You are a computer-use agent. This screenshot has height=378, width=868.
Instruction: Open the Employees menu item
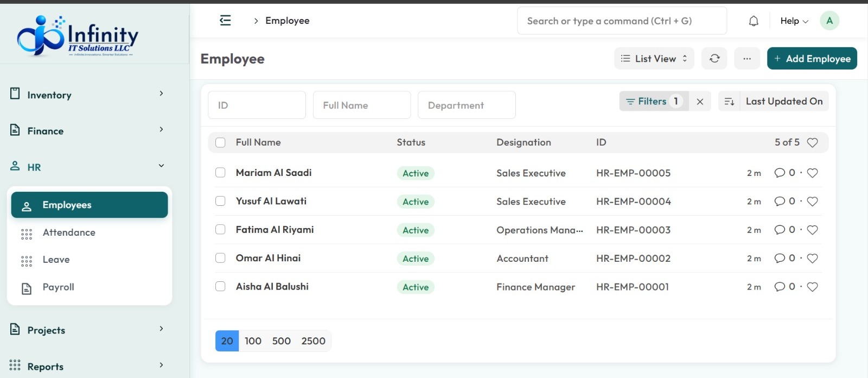point(90,205)
